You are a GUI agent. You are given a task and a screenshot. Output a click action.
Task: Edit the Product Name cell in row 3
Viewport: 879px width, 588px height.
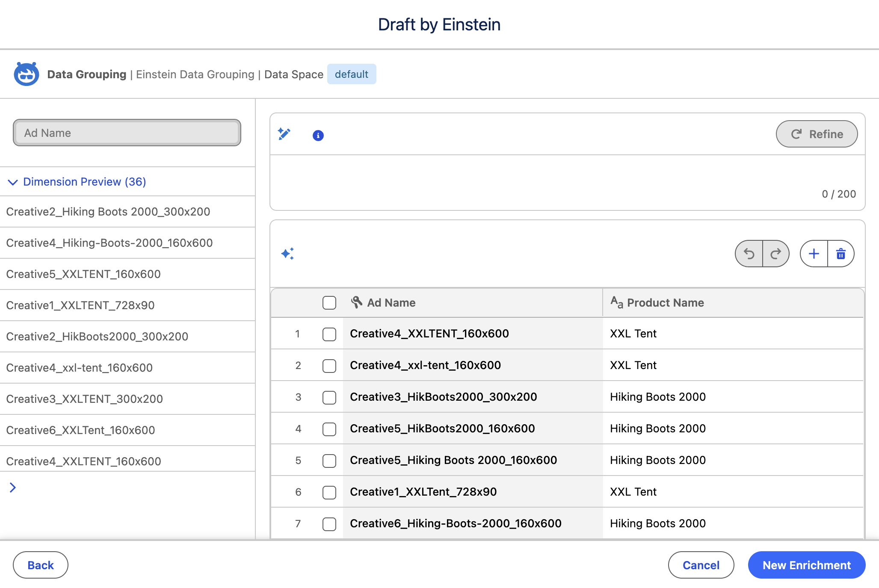733,397
